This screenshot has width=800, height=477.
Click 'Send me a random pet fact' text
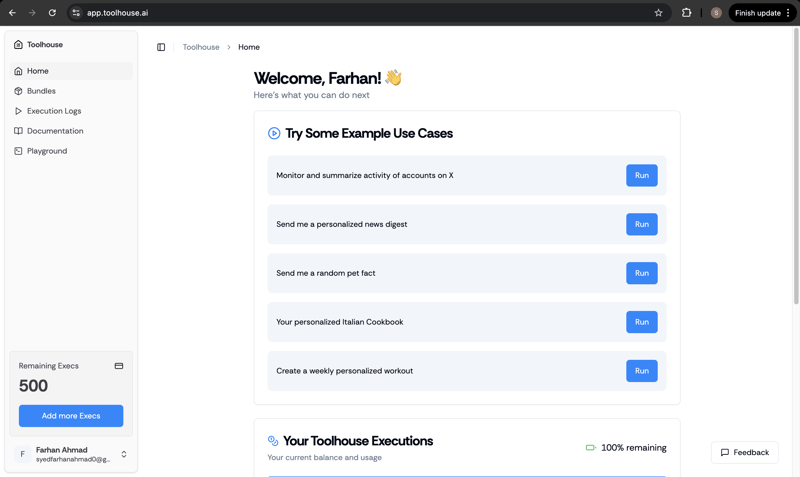tap(326, 273)
